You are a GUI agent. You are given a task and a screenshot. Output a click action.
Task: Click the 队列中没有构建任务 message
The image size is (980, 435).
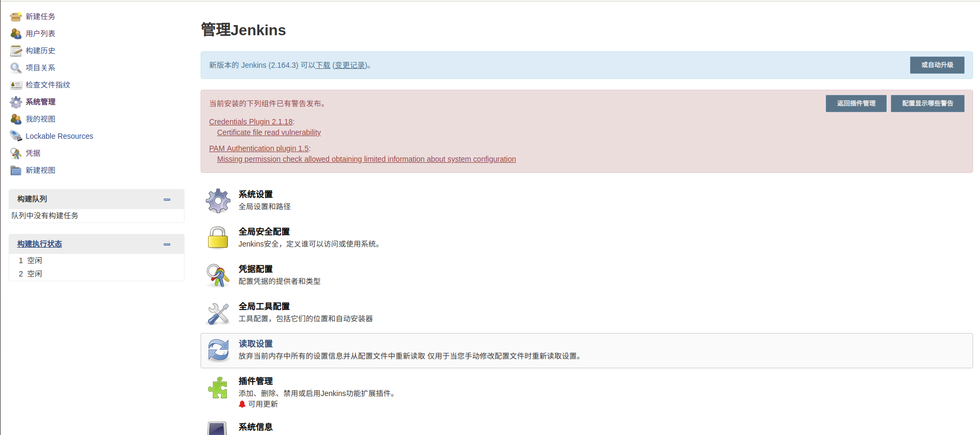(x=45, y=216)
